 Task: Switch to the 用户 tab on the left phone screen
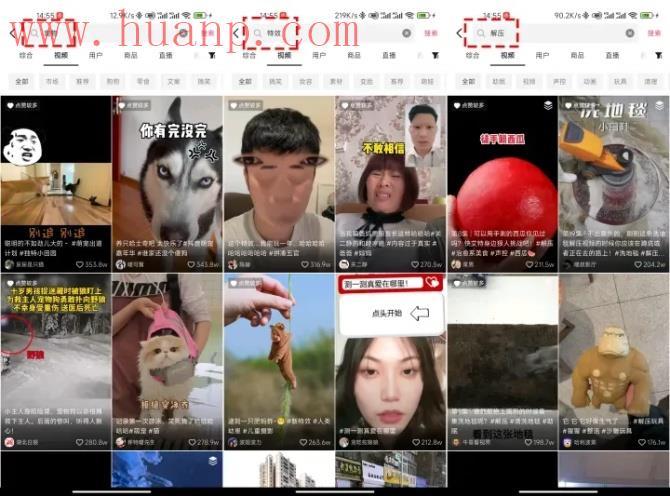(96, 55)
